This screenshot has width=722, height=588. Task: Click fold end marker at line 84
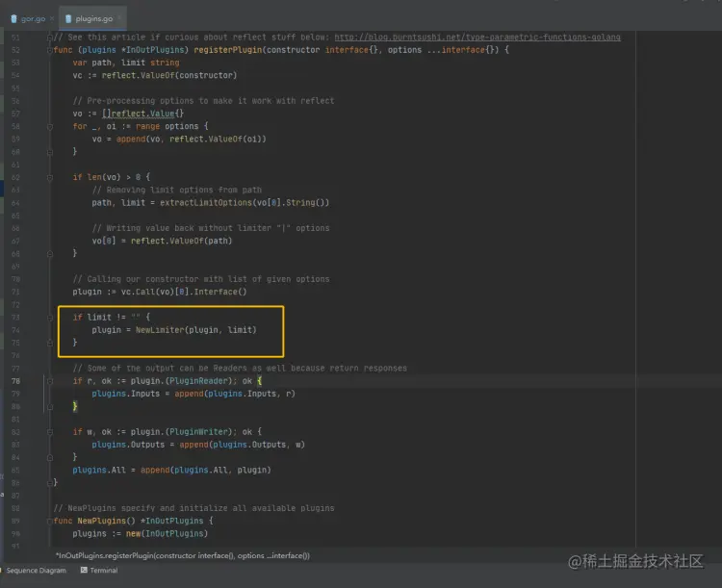[x=50, y=457]
